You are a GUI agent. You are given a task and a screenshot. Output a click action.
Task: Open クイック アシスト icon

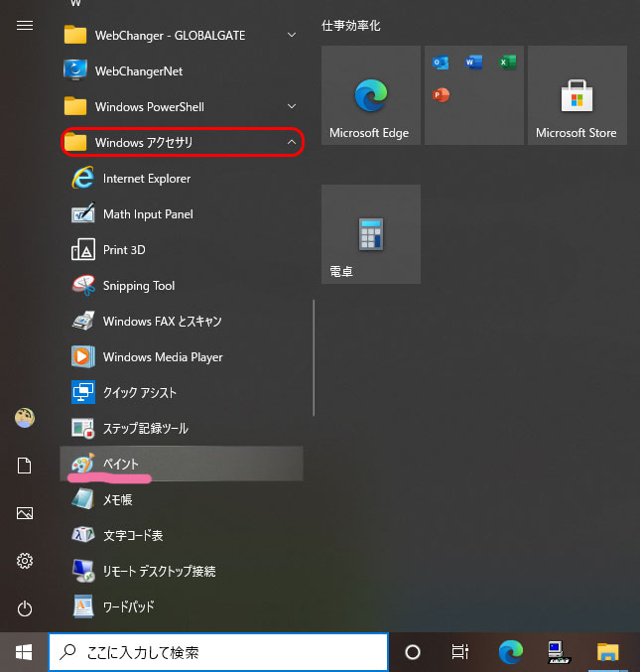pyautogui.click(x=83, y=392)
